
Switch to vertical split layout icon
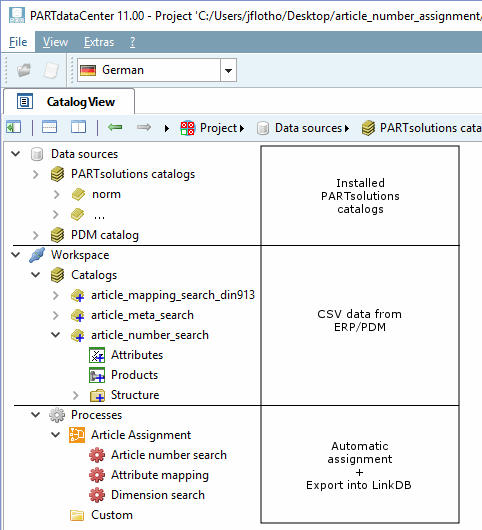coord(78,127)
